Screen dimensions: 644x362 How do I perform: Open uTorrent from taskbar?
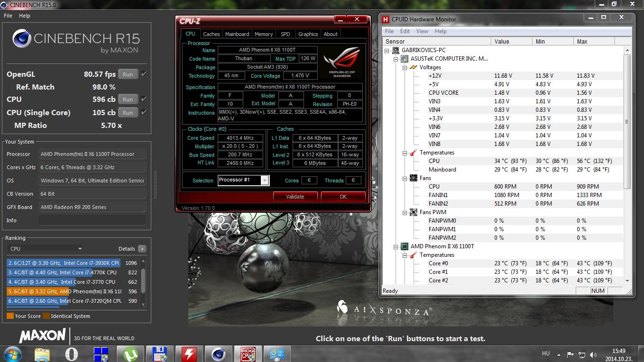coord(130,354)
